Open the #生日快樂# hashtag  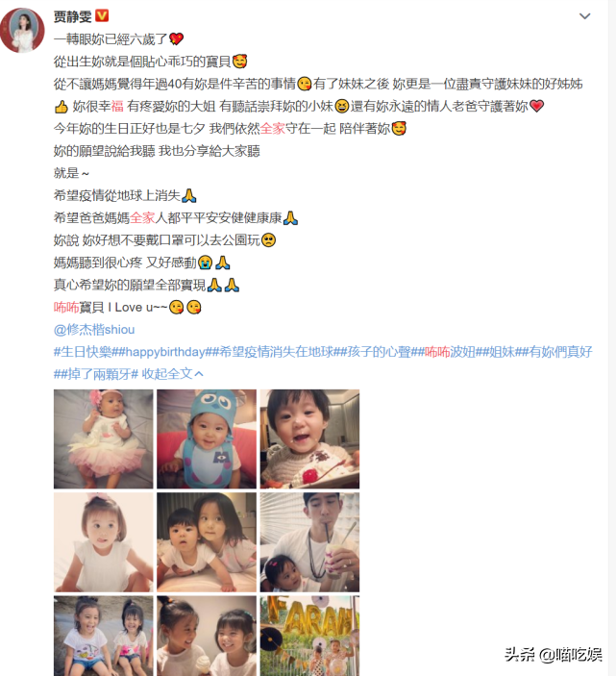(86, 352)
